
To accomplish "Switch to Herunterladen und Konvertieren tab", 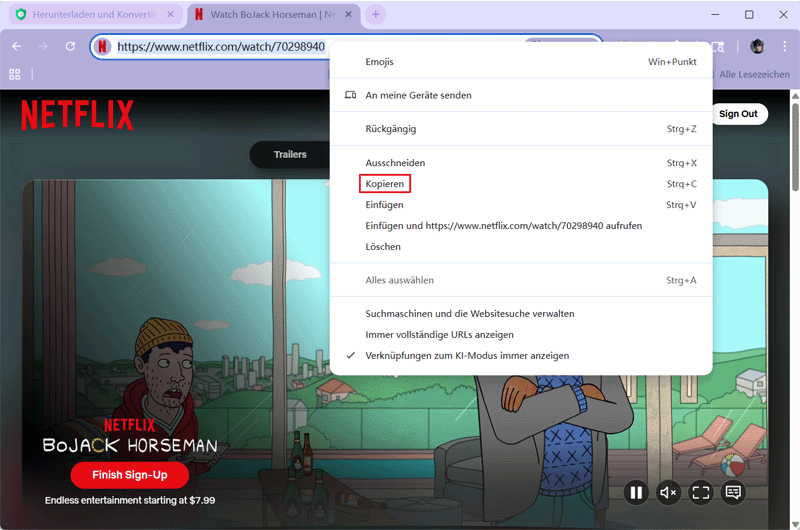I will [x=95, y=14].
